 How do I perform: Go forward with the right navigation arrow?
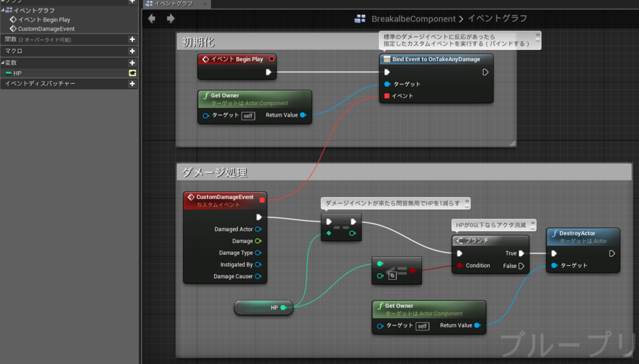(x=171, y=18)
